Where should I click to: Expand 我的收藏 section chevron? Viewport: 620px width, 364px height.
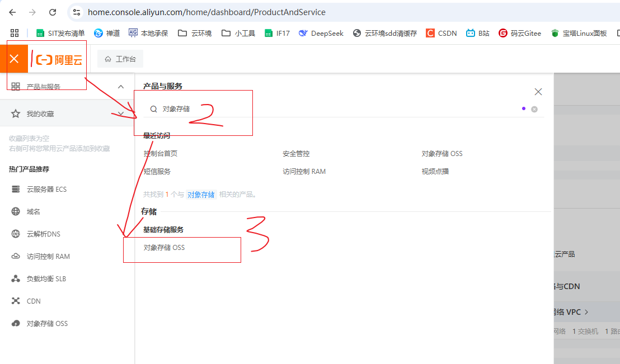121,114
